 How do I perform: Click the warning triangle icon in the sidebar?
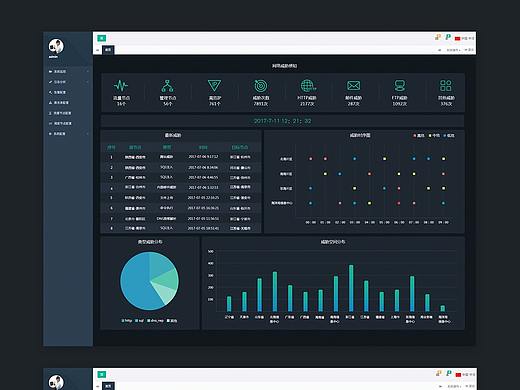[51, 103]
